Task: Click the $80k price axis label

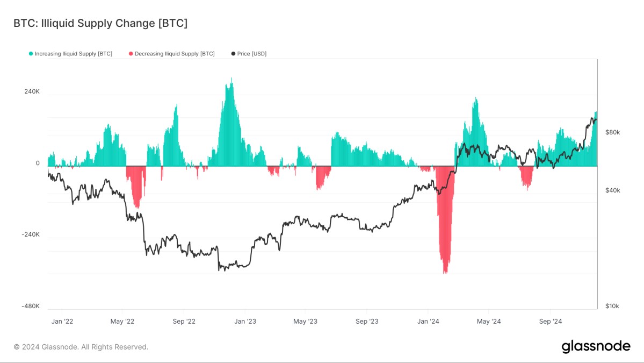Action: click(x=612, y=132)
